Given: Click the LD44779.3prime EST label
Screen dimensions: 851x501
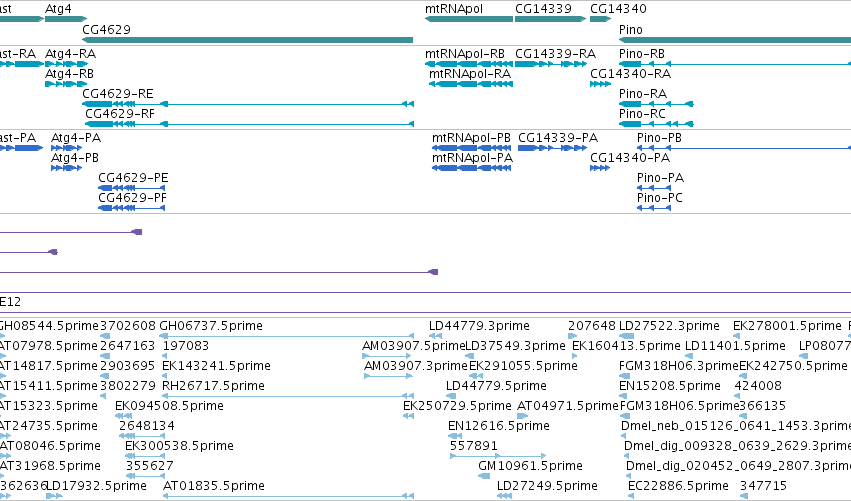Looking at the screenshot, I should tap(479, 326).
